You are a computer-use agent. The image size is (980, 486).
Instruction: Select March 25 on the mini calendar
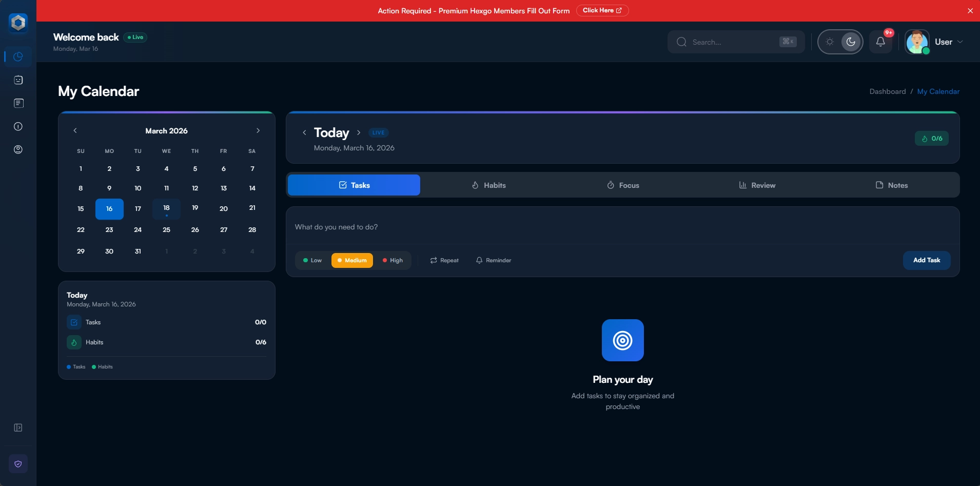166,230
